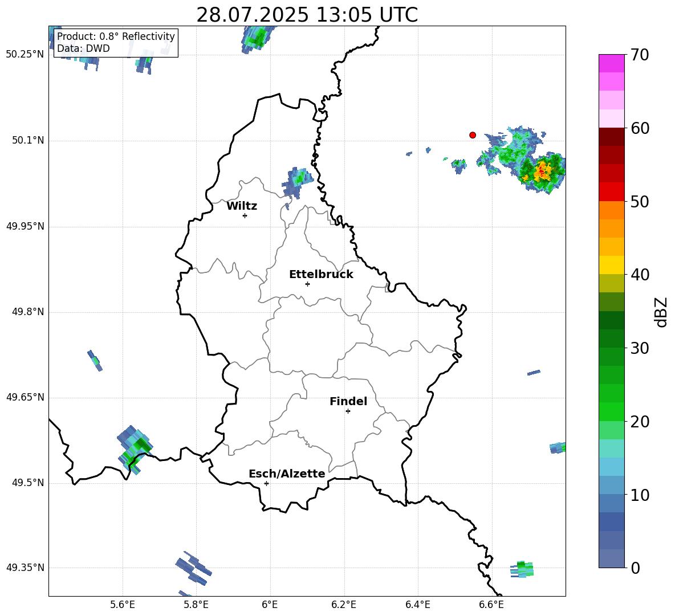Click the 49.65°N latitude label
675x616 pixels.
[25, 398]
